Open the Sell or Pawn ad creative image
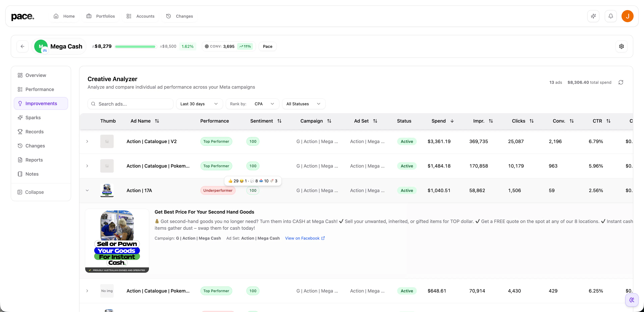The image size is (644, 312). [117, 241]
